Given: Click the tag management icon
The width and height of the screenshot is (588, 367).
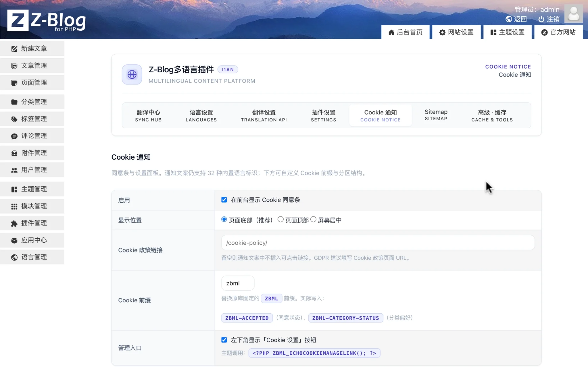Looking at the screenshot, I should 14,119.
